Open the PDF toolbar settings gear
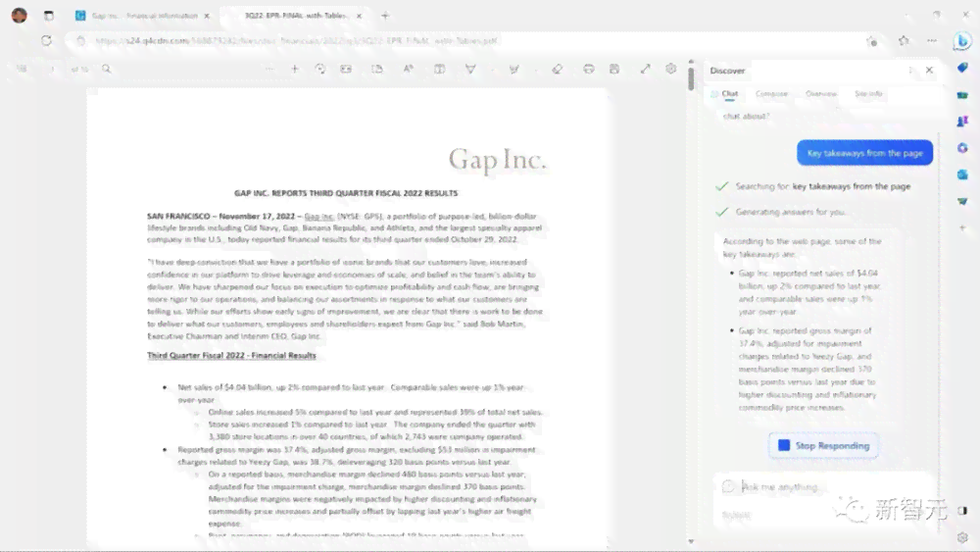The width and height of the screenshot is (980, 552). tap(670, 69)
